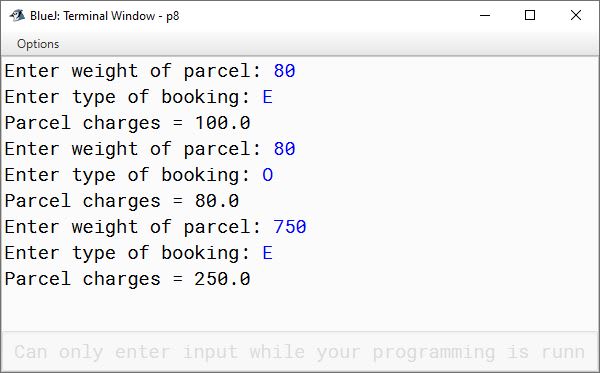Click the first "Enter weight of parcel:" prompt
The height and width of the screenshot is (373, 600).
coord(133,71)
